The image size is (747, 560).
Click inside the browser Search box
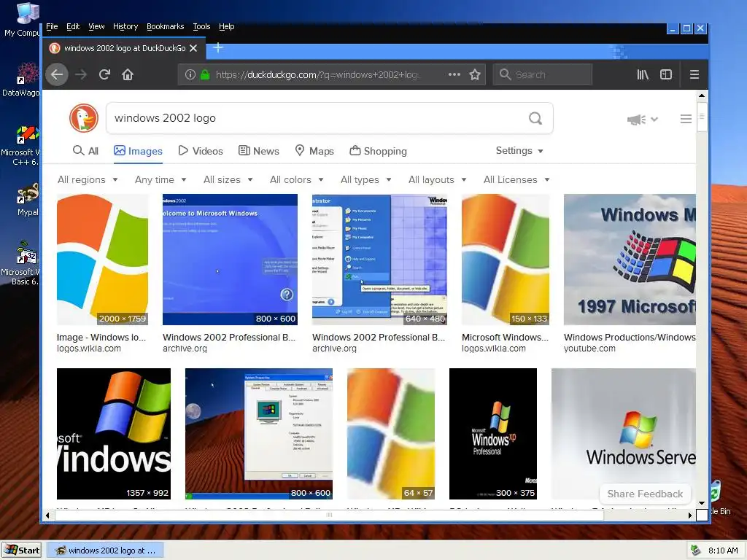(543, 75)
